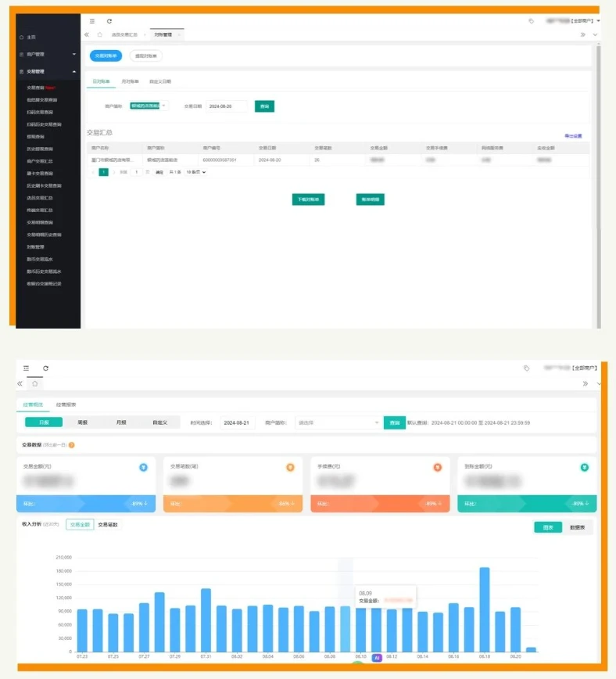Viewport: 616px width, 679px height.
Task: Open the 10条/页 page size dropdown
Action: tap(195, 172)
